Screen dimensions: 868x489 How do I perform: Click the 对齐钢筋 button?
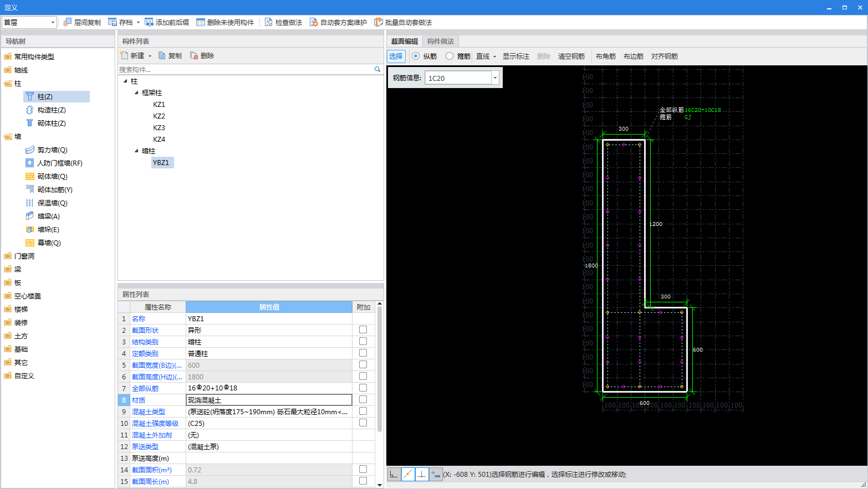[665, 56]
